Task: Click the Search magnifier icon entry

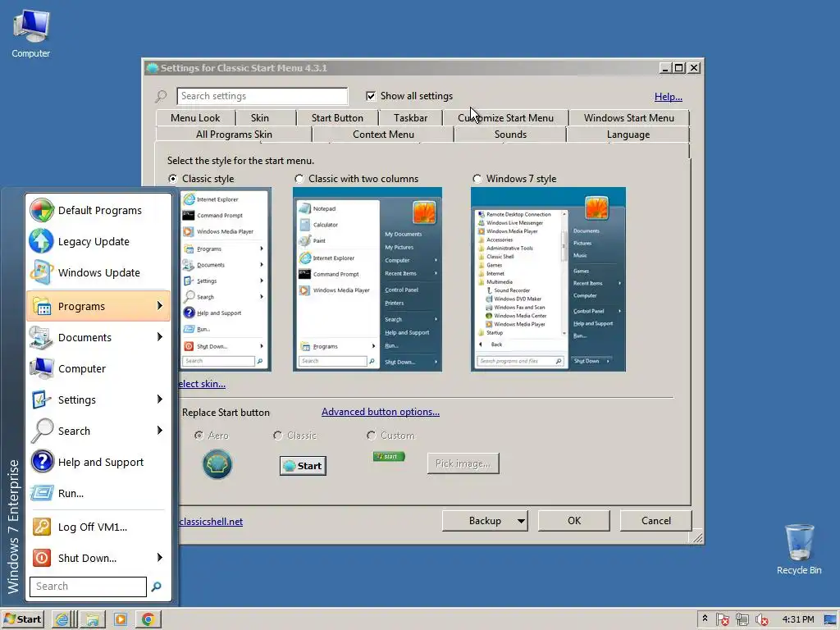Action: click(41, 431)
